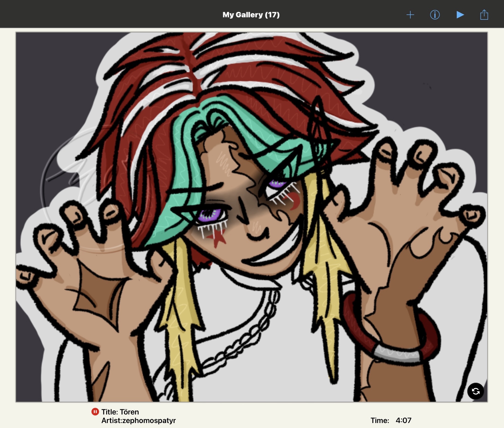Open the info (i) panel
Viewport: 504px width, 428px height.
point(435,15)
